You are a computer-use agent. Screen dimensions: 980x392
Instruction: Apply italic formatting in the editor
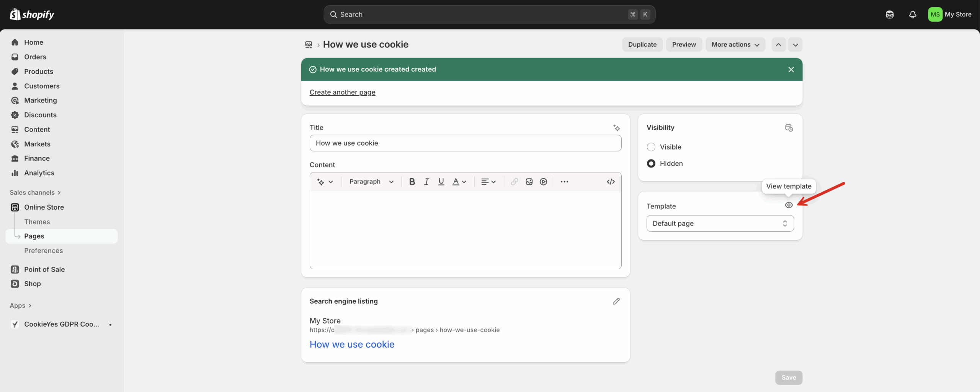(426, 182)
